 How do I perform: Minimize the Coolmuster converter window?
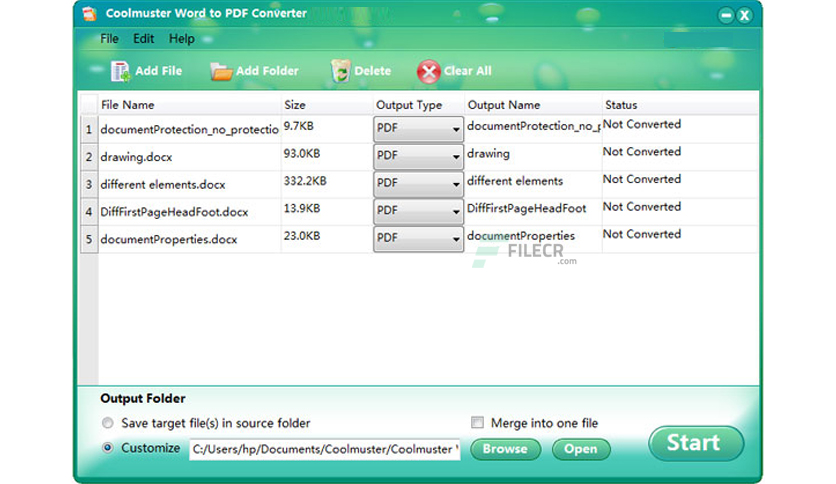pos(726,15)
